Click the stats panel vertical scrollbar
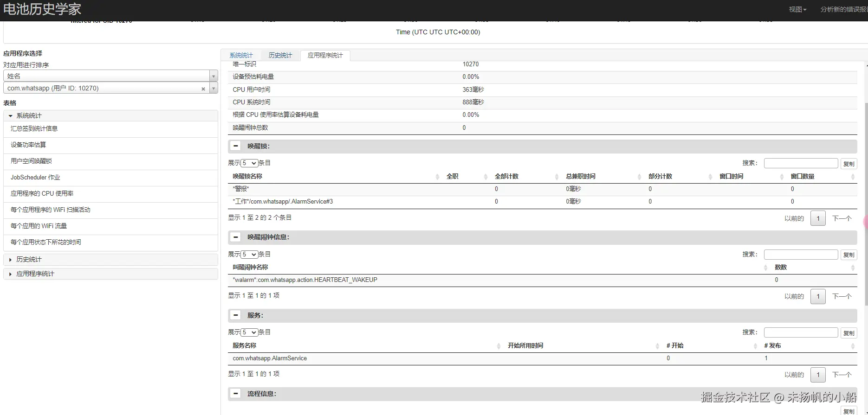The image size is (868, 415). click(866, 204)
